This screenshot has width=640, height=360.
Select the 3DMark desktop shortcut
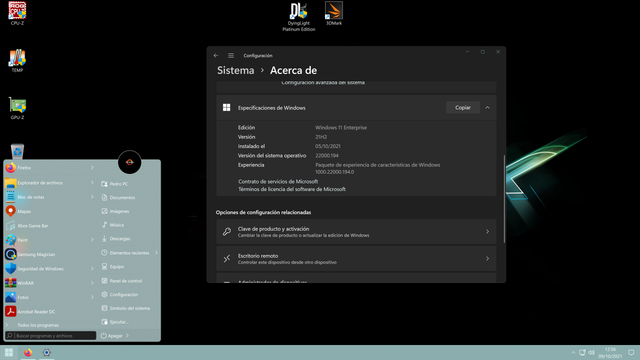[x=334, y=13]
